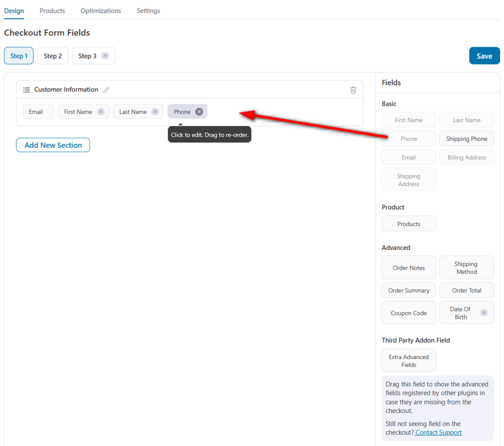This screenshot has width=504, height=446.
Task: Remove the Last Name field with its X icon
Action: point(155,111)
